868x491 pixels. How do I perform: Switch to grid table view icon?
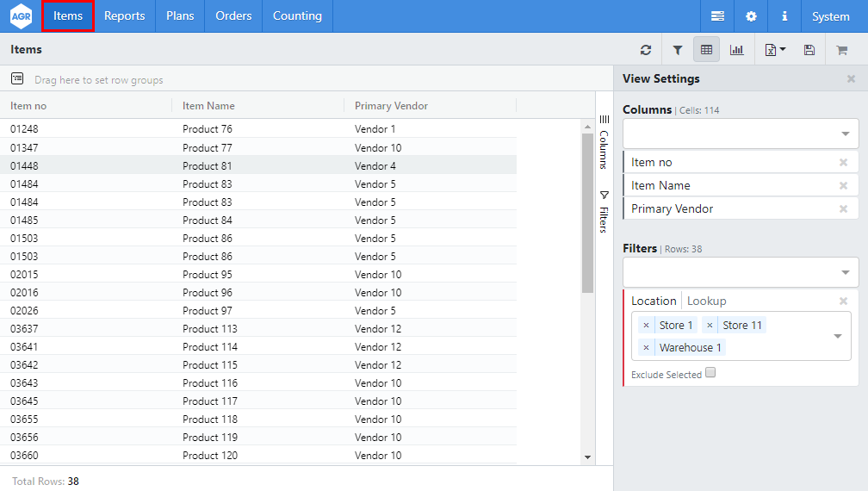pyautogui.click(x=706, y=50)
